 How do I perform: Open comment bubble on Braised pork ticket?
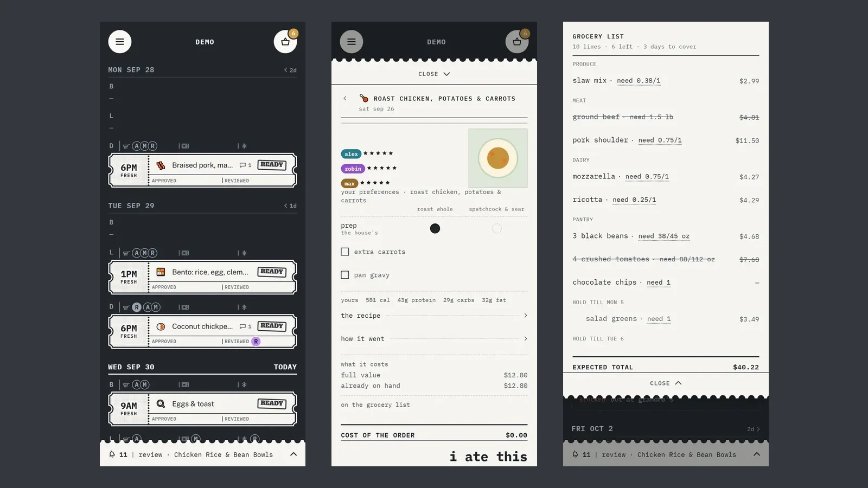[245, 165]
